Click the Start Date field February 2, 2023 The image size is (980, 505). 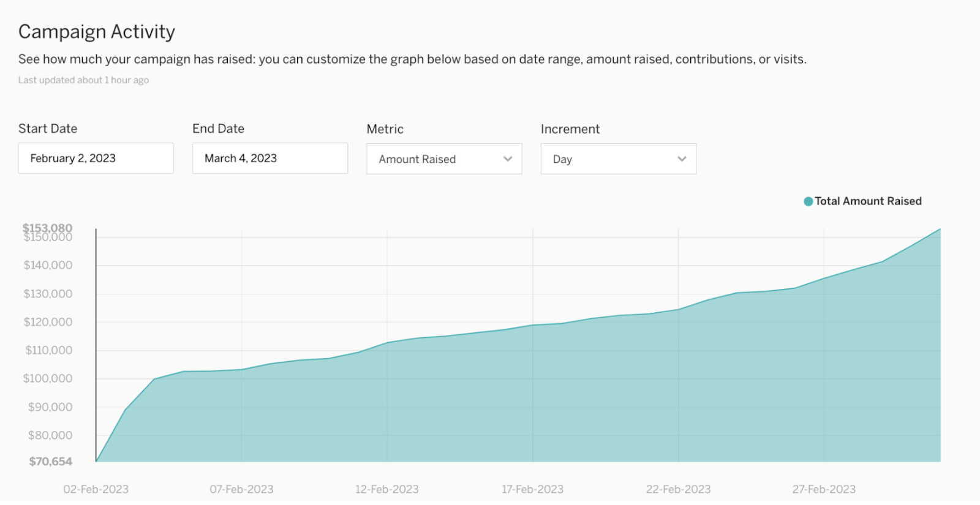tap(96, 159)
